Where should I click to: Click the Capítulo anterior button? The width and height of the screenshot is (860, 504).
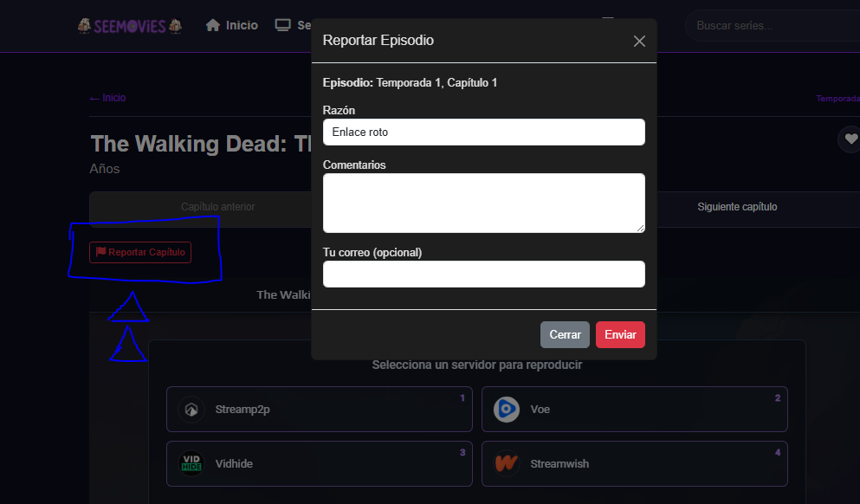coord(217,207)
